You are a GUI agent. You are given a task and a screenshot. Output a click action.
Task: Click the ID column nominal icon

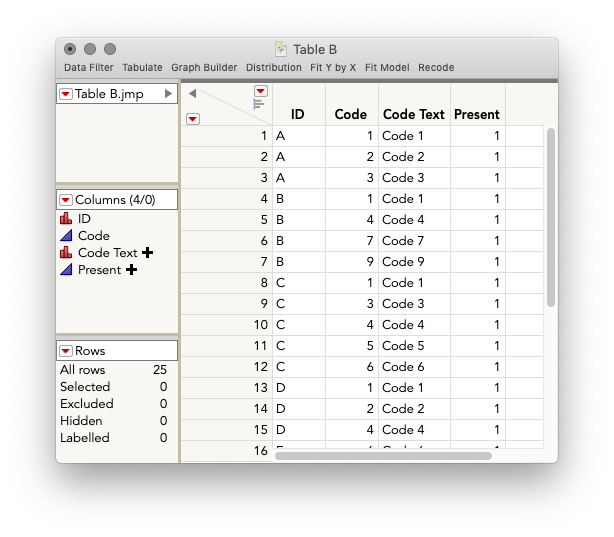pos(66,219)
